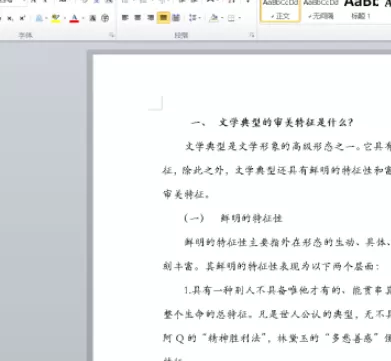The width and height of the screenshot is (391, 361).
Task: Click line containing 阿Q的“精神胜利法”
Action: [277, 338]
